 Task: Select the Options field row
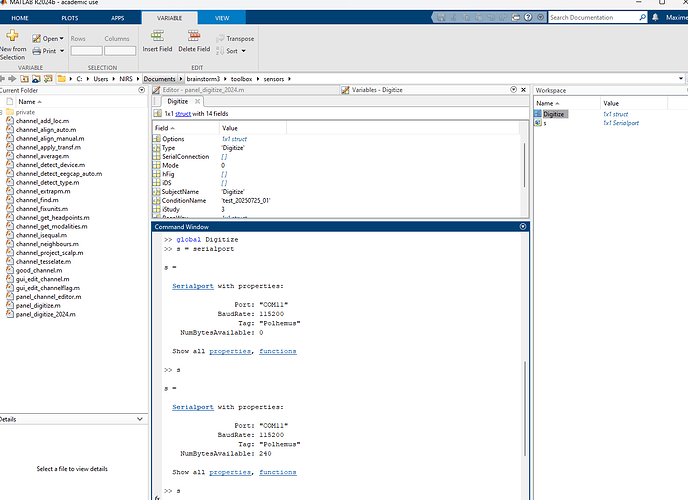point(336,139)
